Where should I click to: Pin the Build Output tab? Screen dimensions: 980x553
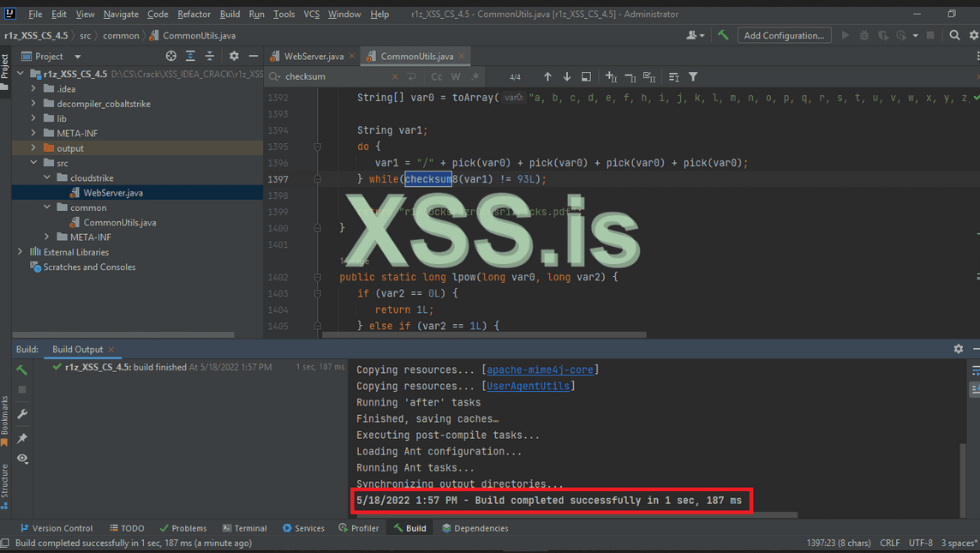(x=22, y=438)
